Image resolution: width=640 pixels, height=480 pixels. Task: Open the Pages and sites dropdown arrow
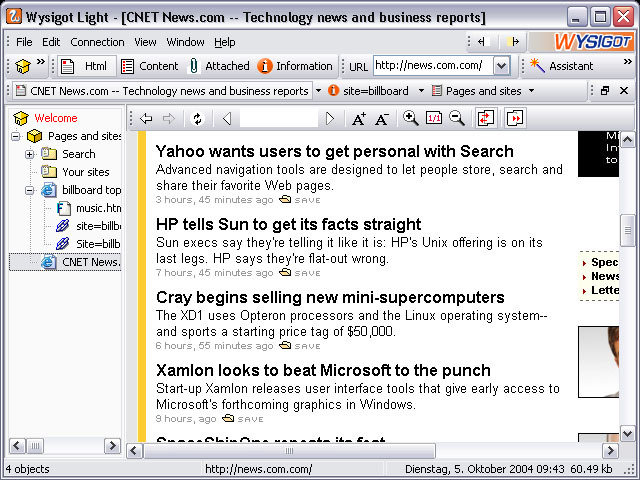531,91
